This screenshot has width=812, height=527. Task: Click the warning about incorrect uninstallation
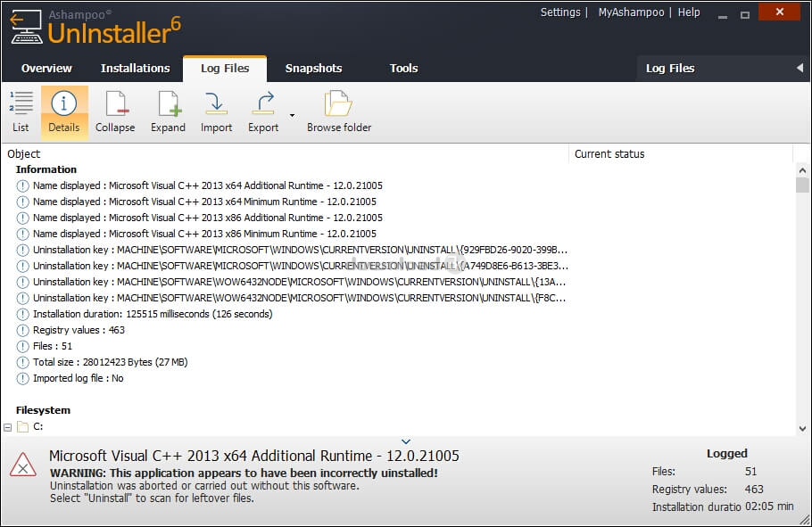[x=244, y=473]
